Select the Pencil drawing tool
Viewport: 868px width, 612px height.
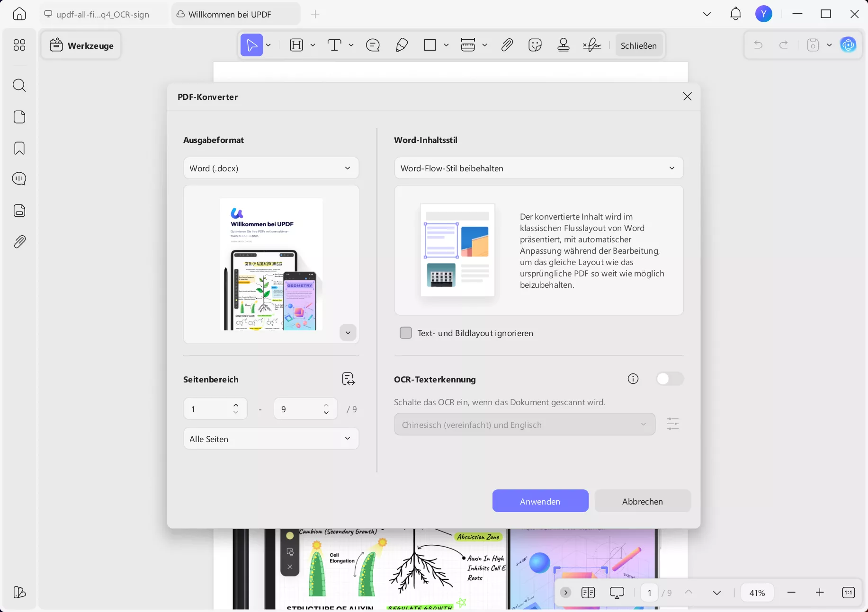(x=402, y=45)
